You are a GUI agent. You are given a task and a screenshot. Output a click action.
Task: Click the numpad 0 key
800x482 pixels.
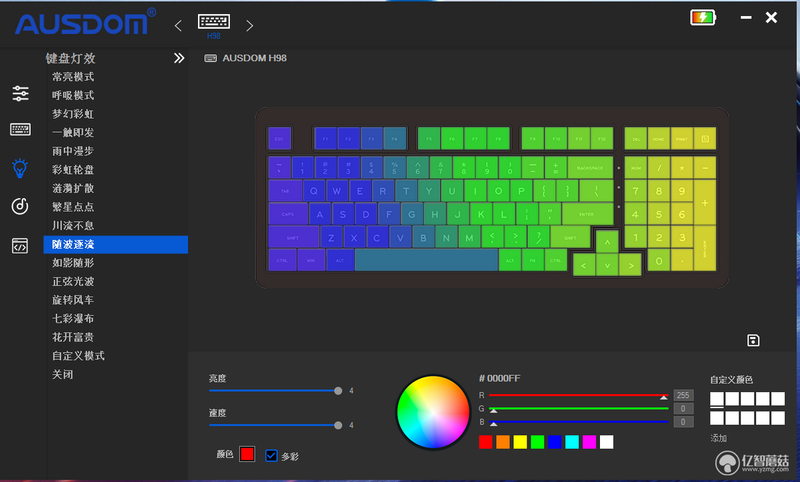(x=659, y=260)
